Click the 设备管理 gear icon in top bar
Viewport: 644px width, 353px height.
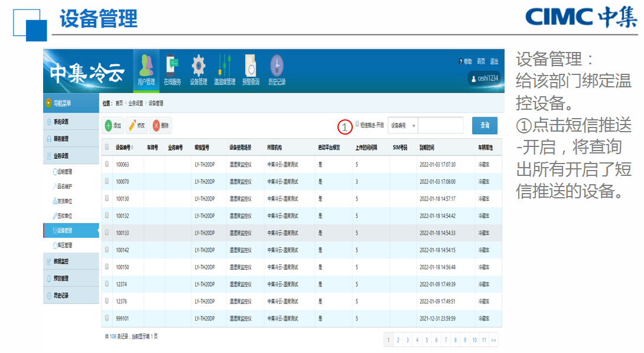point(199,70)
